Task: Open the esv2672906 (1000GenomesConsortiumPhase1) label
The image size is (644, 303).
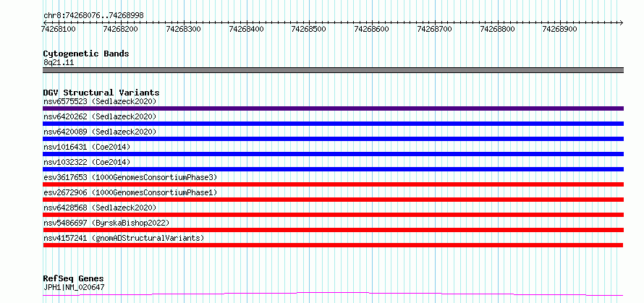Action: coord(130,192)
